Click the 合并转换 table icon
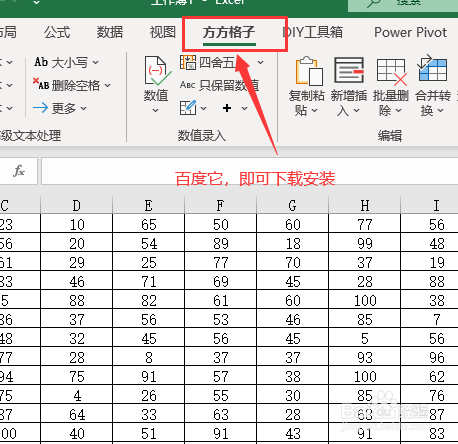The width and height of the screenshot is (458, 444). [x=432, y=69]
